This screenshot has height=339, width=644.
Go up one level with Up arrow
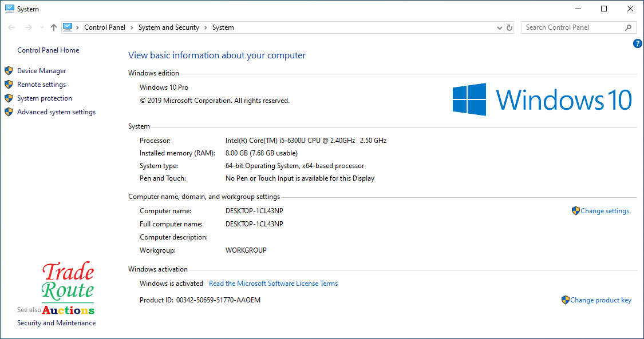pos(54,27)
